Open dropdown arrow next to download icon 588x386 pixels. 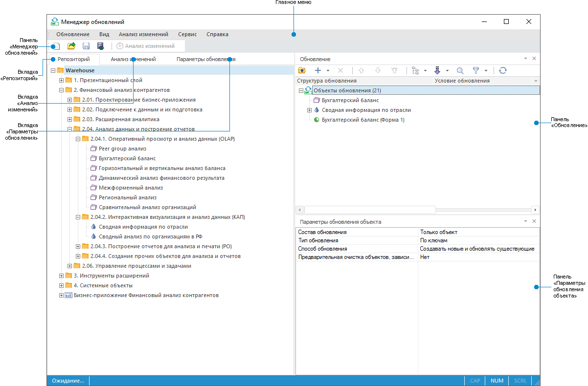click(x=447, y=71)
